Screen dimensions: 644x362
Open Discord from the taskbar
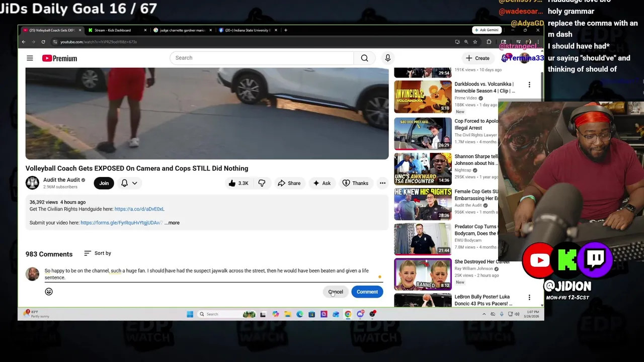point(360,314)
